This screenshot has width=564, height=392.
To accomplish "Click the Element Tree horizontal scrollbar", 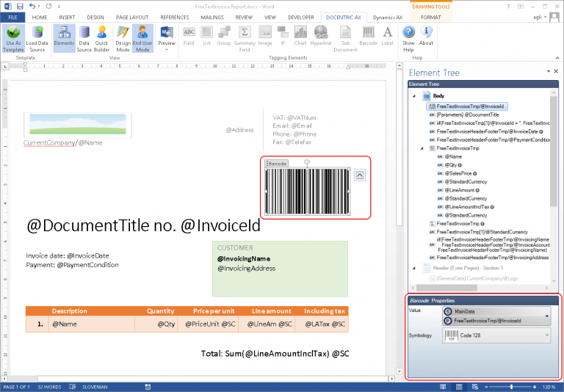I will tap(446, 288).
